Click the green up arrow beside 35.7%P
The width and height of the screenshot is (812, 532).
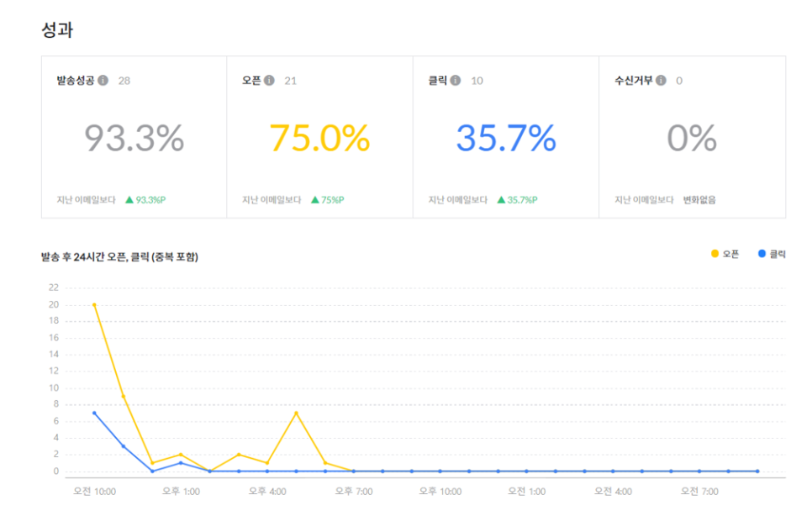pos(501,199)
